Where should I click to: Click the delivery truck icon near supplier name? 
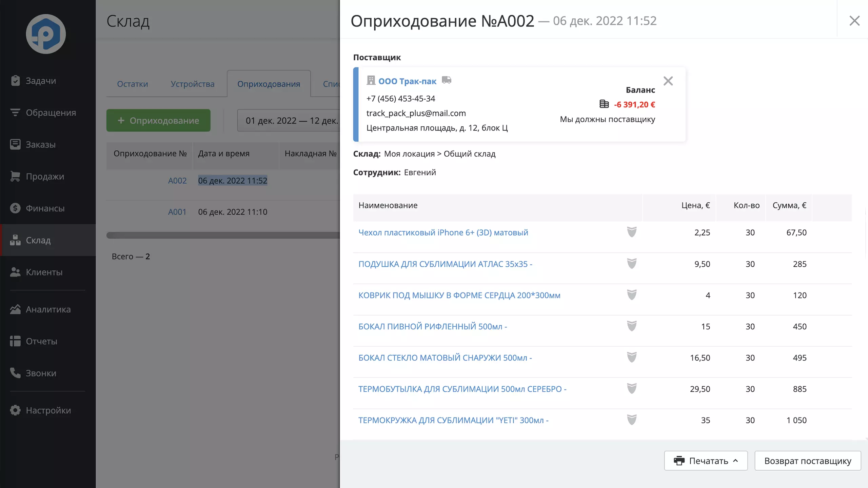[447, 80]
